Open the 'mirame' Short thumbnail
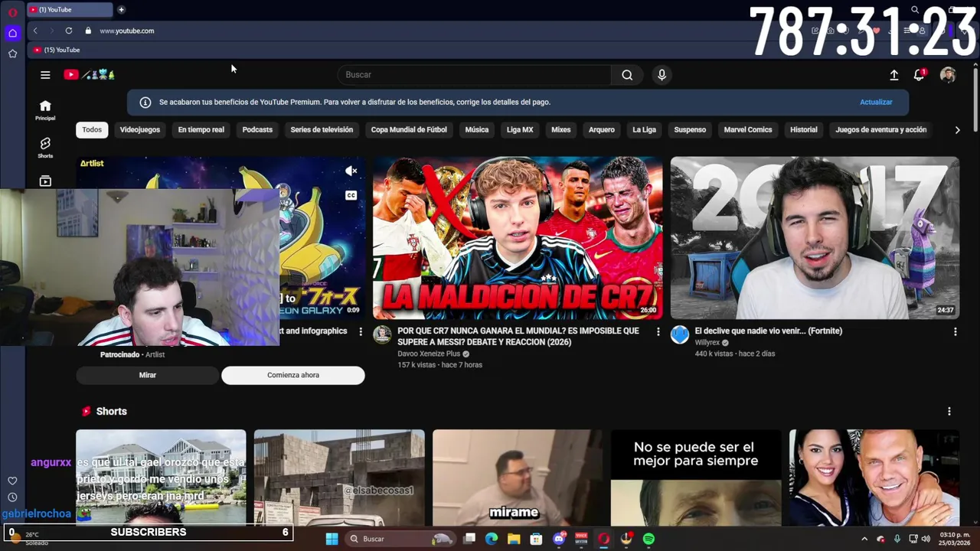 click(x=518, y=478)
